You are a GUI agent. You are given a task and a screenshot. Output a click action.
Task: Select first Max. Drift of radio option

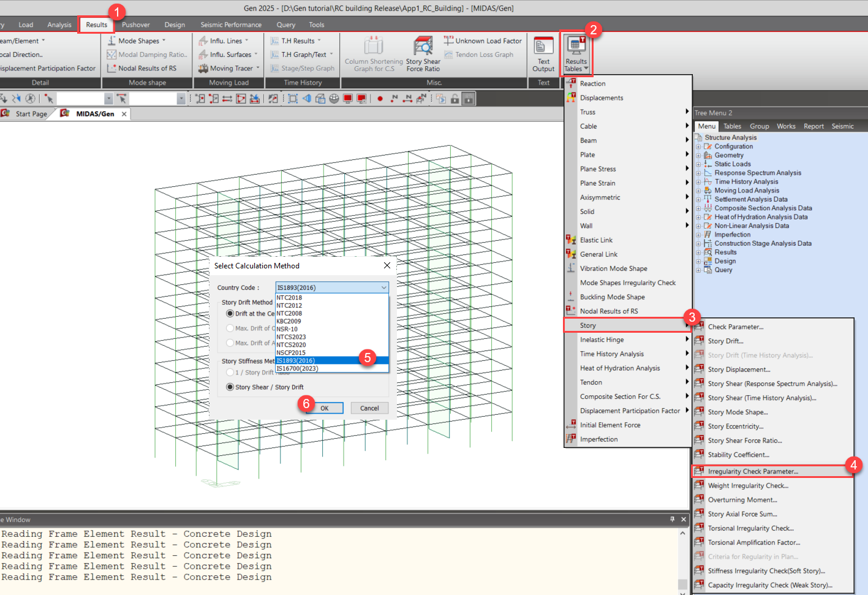230,328
